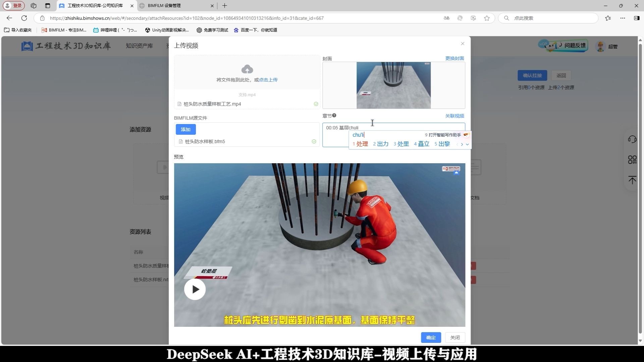Click the 添加 source file button

click(185, 129)
